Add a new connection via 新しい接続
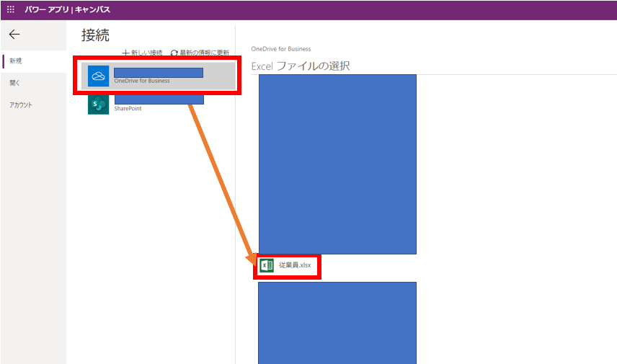 tap(142, 53)
